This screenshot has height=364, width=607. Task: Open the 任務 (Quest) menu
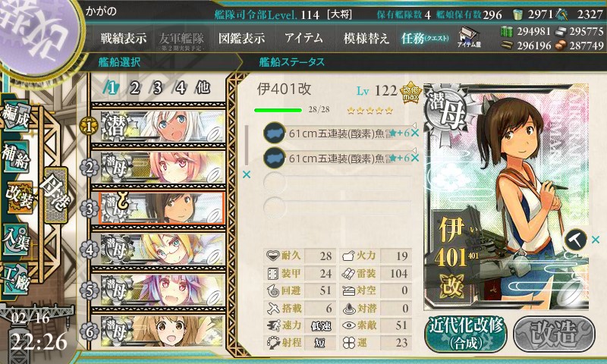[425, 38]
